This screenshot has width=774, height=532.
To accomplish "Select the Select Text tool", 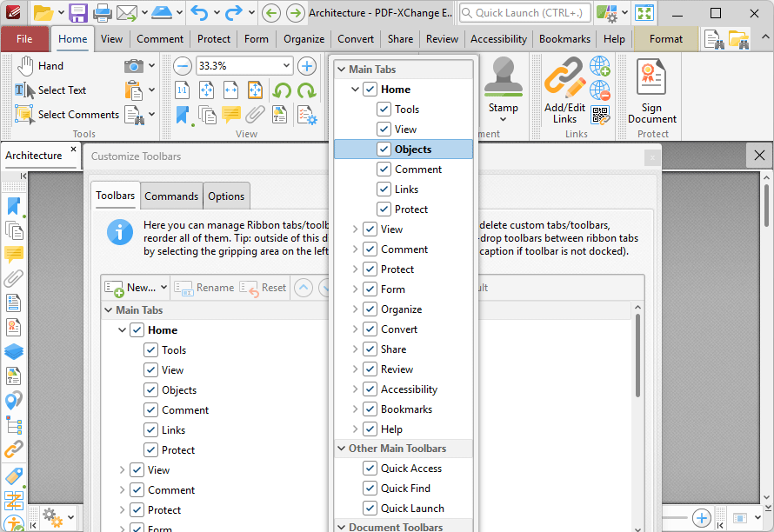I will 50,90.
